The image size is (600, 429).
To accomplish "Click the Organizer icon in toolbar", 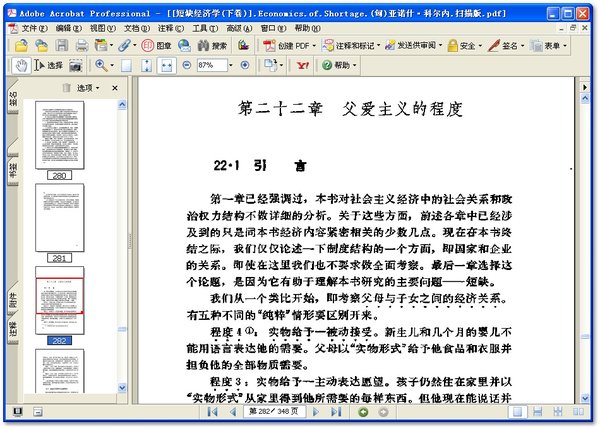I will coord(101,46).
